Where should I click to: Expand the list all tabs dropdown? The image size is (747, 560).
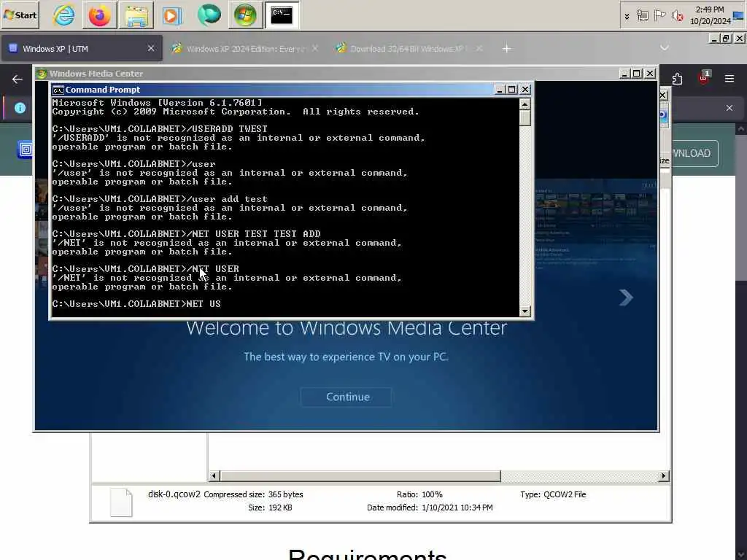pos(665,48)
